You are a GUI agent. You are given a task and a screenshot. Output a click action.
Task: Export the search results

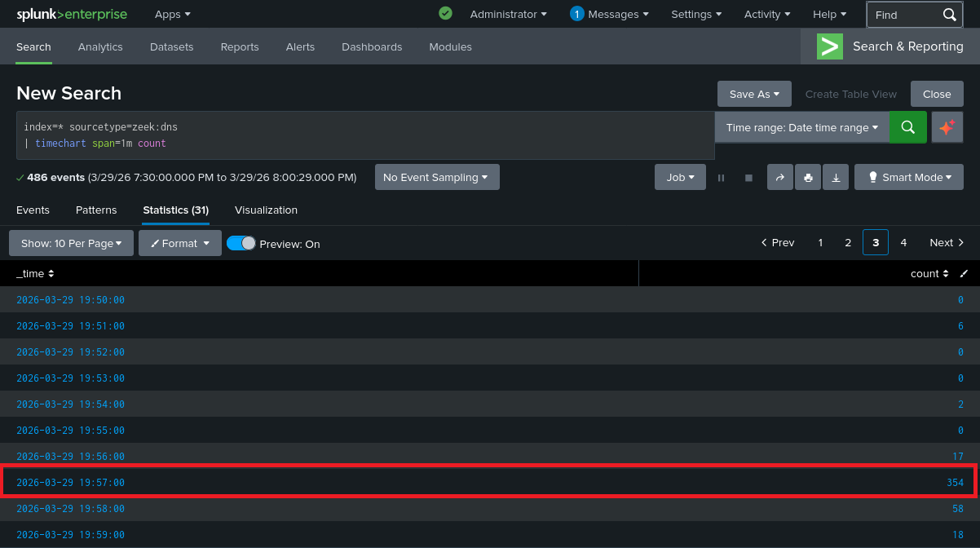pos(835,177)
